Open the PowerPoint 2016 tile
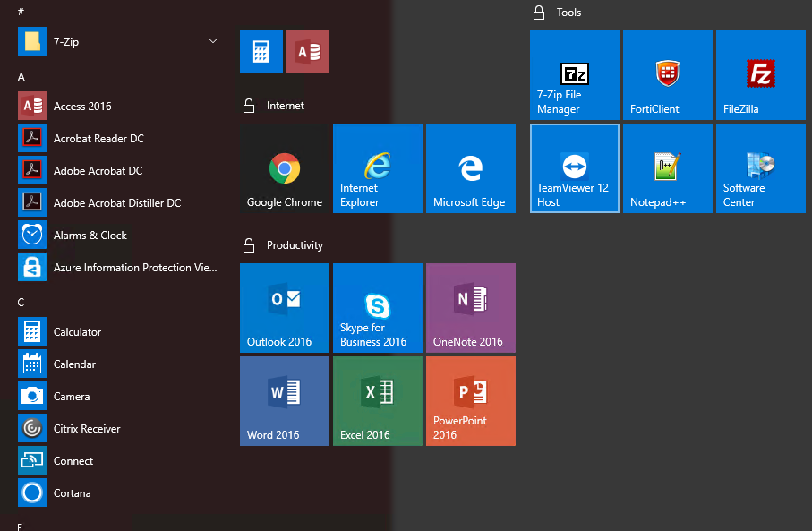The height and width of the screenshot is (531, 812). click(470, 400)
